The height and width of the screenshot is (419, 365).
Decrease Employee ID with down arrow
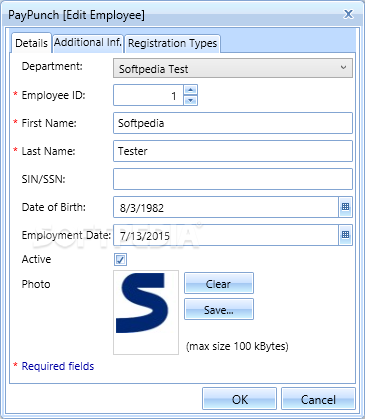pos(190,100)
